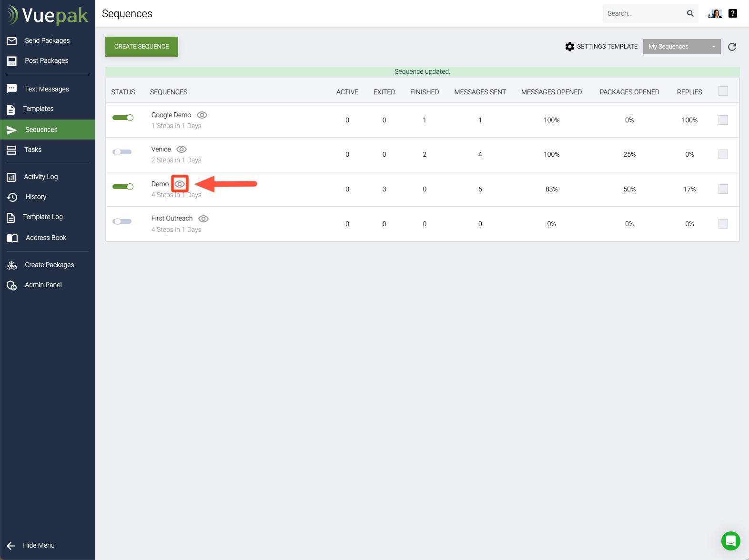Check the select-all header checkbox
749x560 pixels.
723,91
